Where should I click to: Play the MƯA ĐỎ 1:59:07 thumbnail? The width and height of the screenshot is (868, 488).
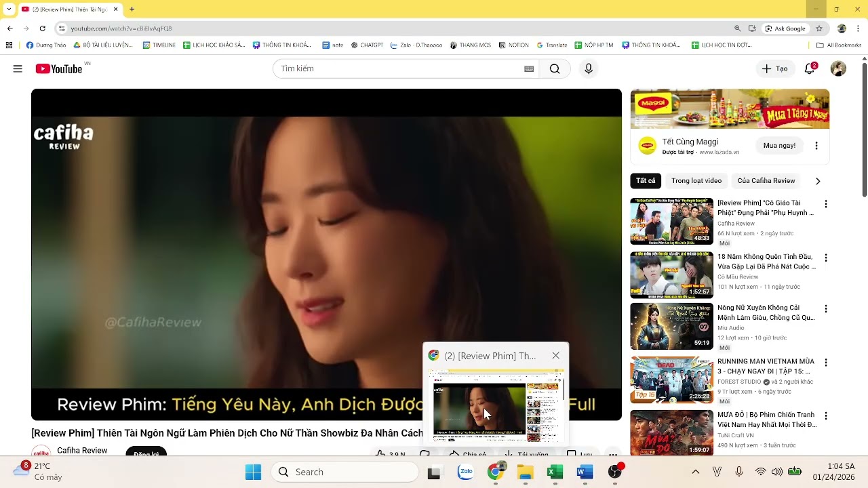671,433
